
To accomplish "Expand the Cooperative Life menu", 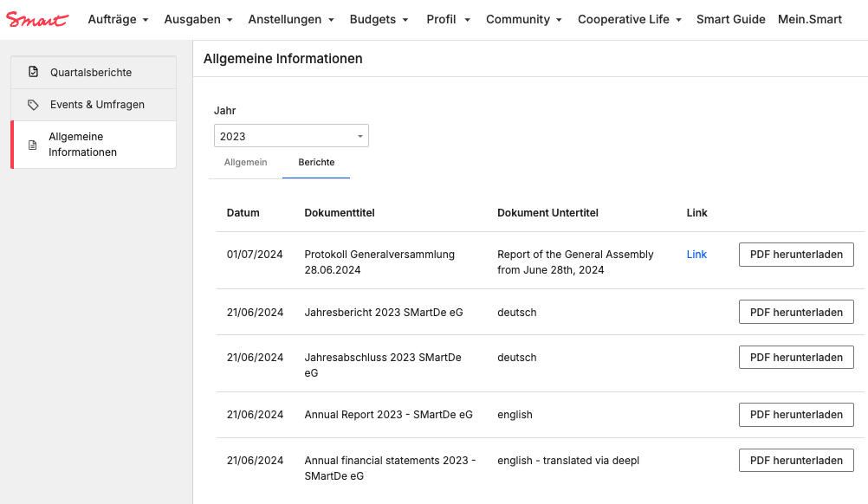I will (630, 19).
